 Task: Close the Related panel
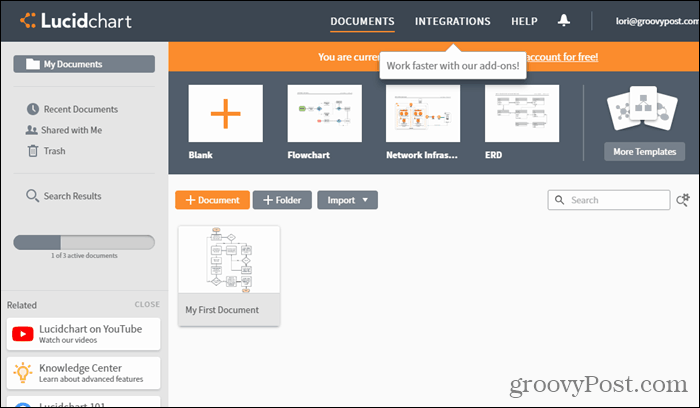147,304
